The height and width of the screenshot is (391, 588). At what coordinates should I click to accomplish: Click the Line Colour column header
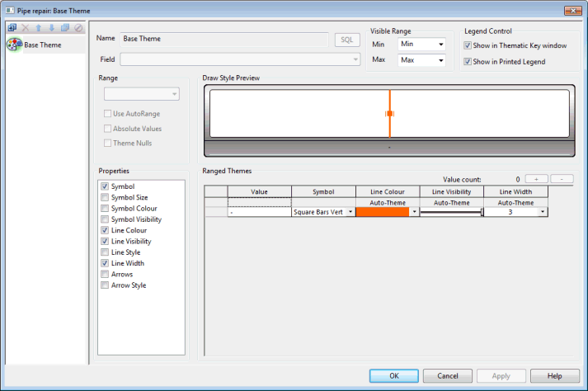[388, 191]
